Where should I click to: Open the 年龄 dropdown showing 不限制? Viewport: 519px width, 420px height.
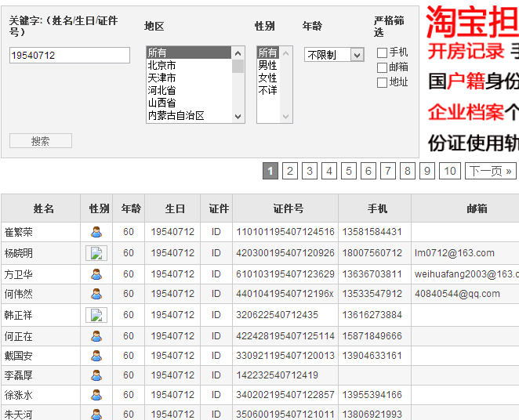[x=334, y=55]
